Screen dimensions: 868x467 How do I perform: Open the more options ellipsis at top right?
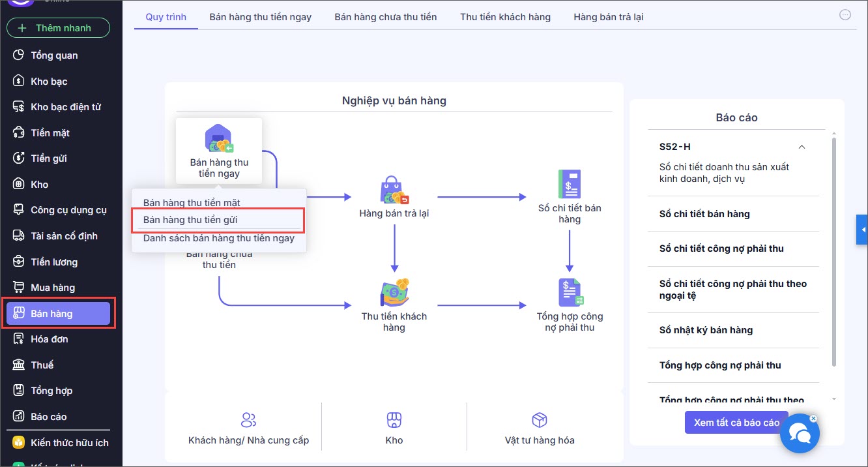[845, 15]
